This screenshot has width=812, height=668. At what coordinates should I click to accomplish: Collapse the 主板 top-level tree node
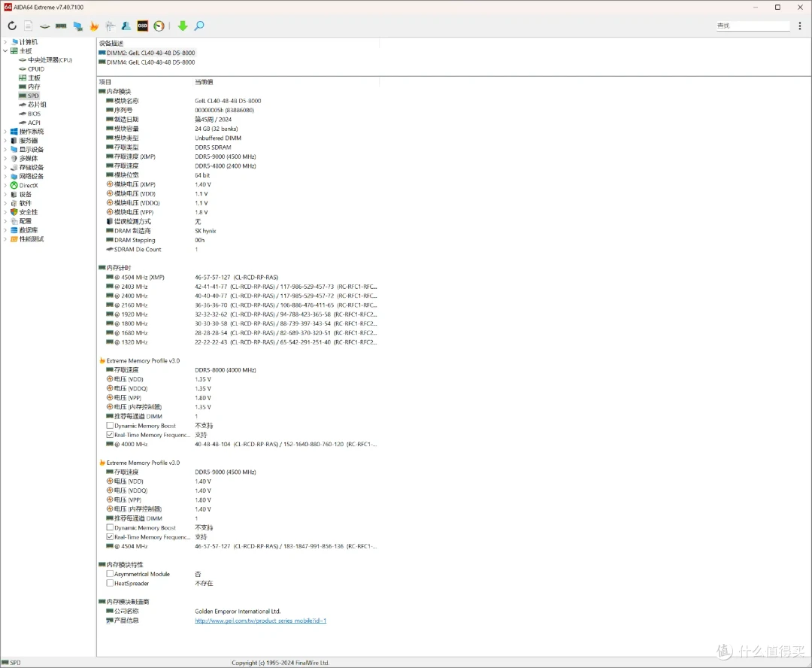(x=5, y=51)
